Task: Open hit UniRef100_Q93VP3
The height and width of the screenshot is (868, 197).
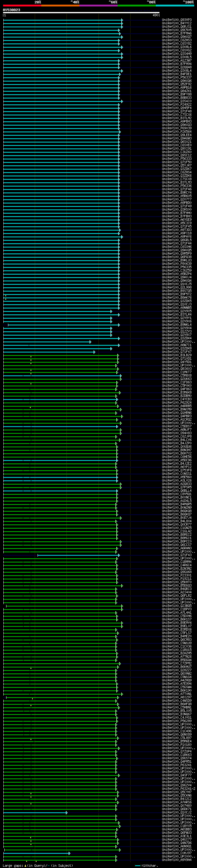Action: point(177,20)
